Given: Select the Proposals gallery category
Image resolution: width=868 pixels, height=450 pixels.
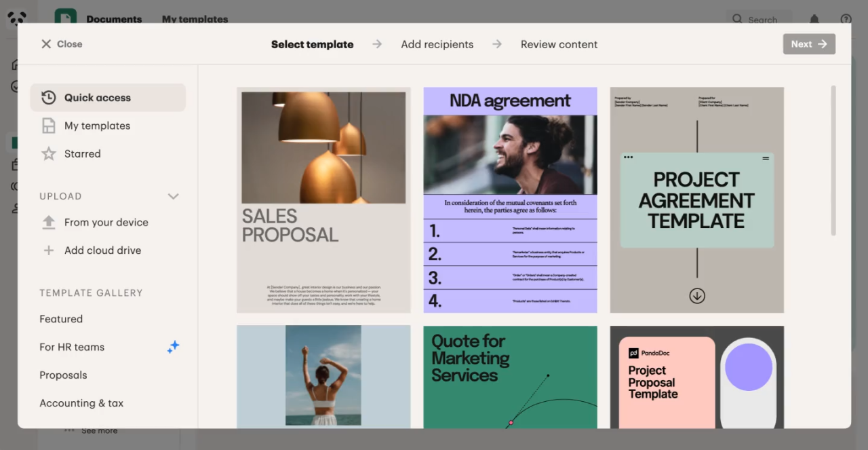Looking at the screenshot, I should click(63, 375).
